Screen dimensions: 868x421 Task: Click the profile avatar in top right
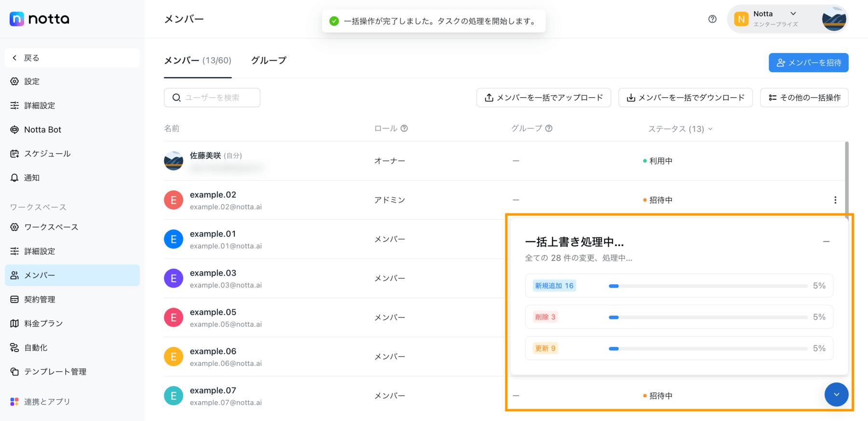coord(834,19)
